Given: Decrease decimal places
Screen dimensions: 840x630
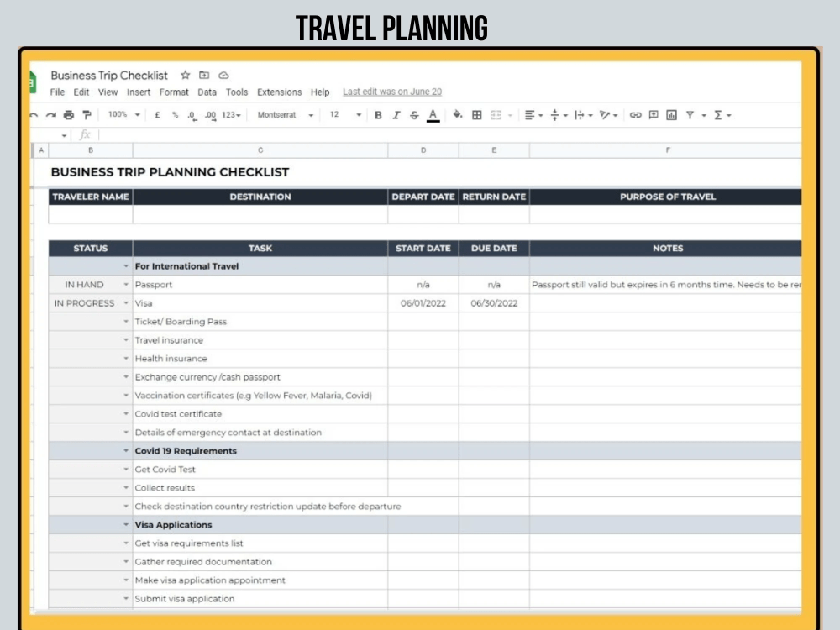Looking at the screenshot, I should (192, 115).
